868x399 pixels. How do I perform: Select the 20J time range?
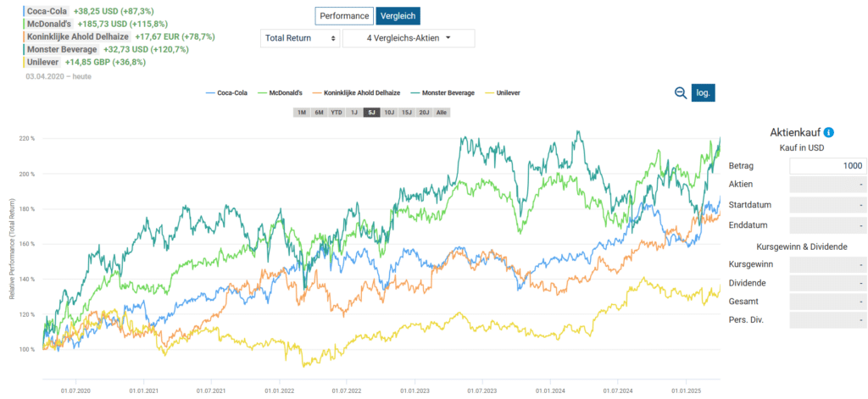point(424,113)
